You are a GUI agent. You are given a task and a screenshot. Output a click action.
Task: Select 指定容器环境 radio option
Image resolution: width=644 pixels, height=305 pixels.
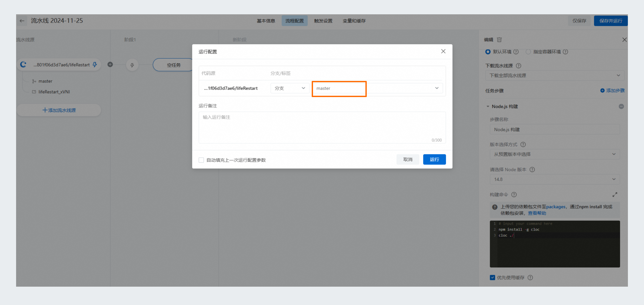[528, 52]
